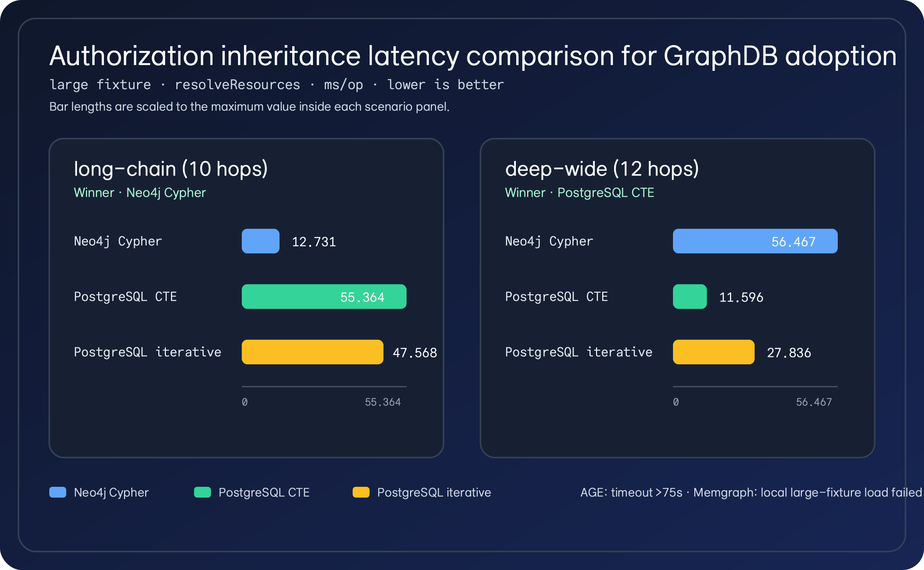The width and height of the screenshot is (924, 570).
Task: Click the axis maximum label 56.467 in deep-wide panel
Action: (x=814, y=402)
